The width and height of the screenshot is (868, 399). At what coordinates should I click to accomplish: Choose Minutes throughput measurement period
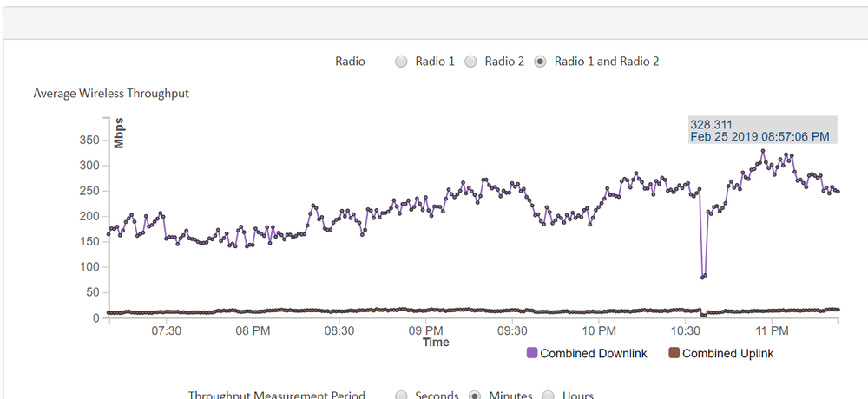pos(475,396)
